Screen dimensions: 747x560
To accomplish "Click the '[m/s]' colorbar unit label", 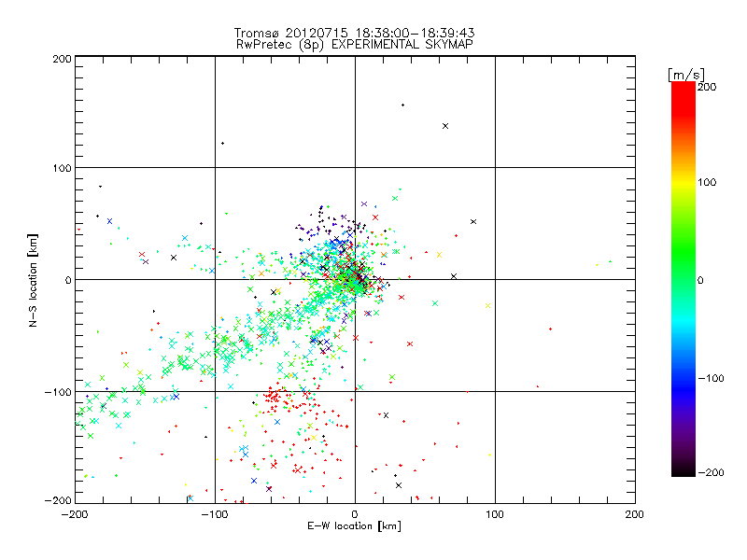I will click(x=686, y=76).
